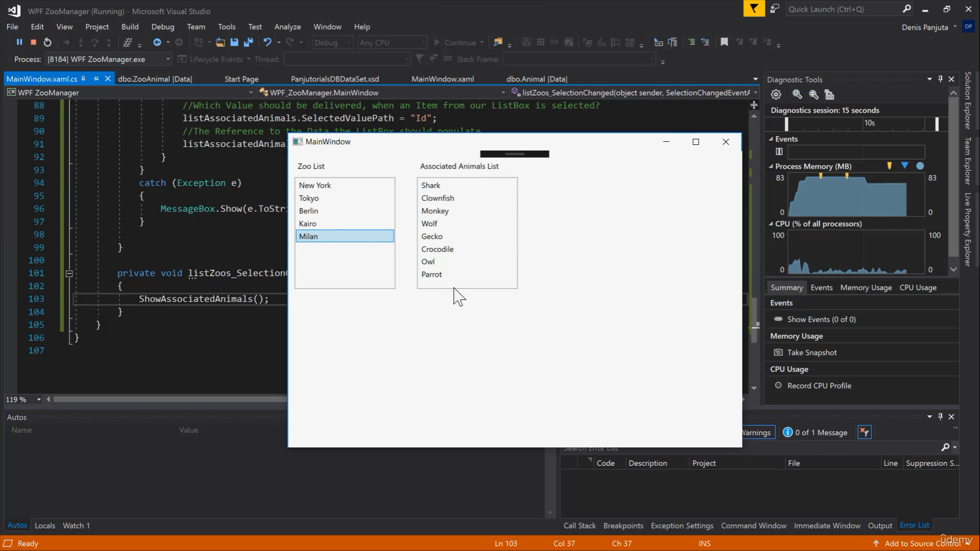Stop debugging with the red square
The height and width of the screenshot is (551, 980).
tap(33, 42)
